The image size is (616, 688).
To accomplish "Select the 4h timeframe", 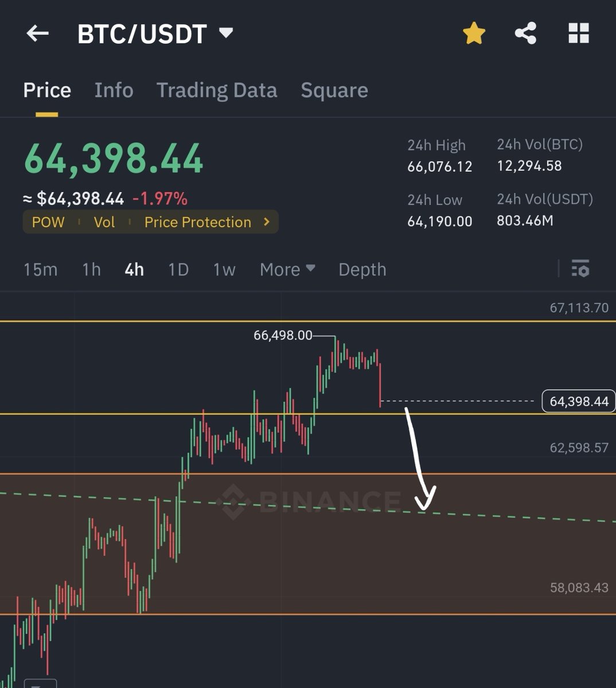I will tap(134, 269).
